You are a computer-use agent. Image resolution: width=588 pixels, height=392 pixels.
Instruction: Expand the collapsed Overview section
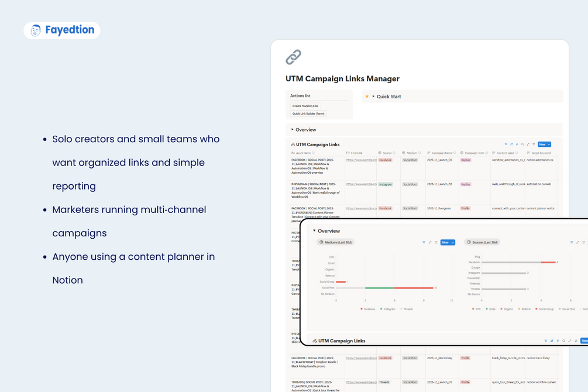[293, 129]
